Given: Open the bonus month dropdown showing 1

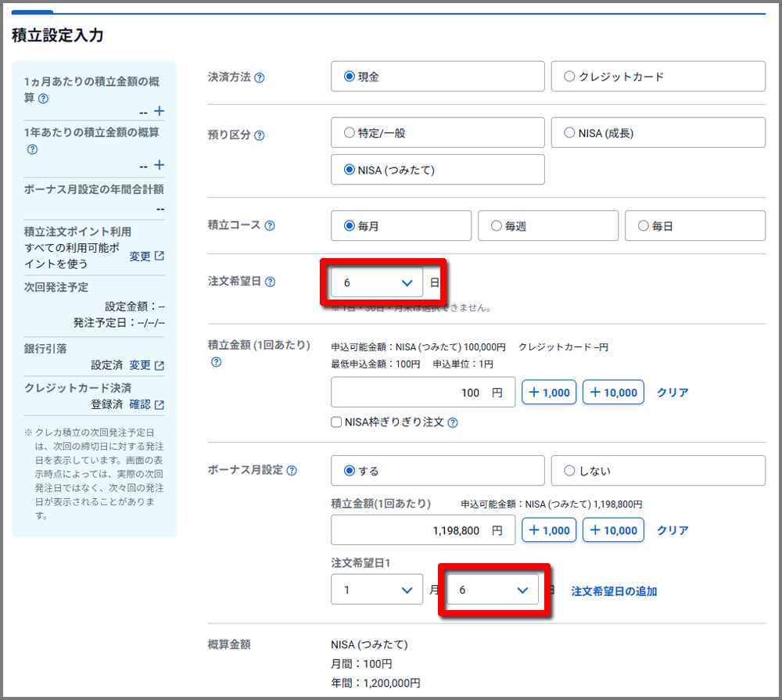Looking at the screenshot, I should pos(377,589).
